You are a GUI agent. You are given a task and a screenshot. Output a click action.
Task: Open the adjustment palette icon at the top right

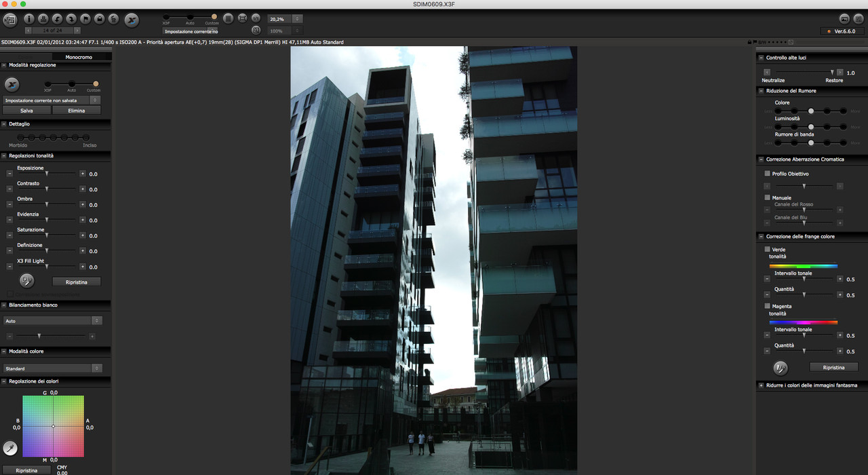click(859, 18)
